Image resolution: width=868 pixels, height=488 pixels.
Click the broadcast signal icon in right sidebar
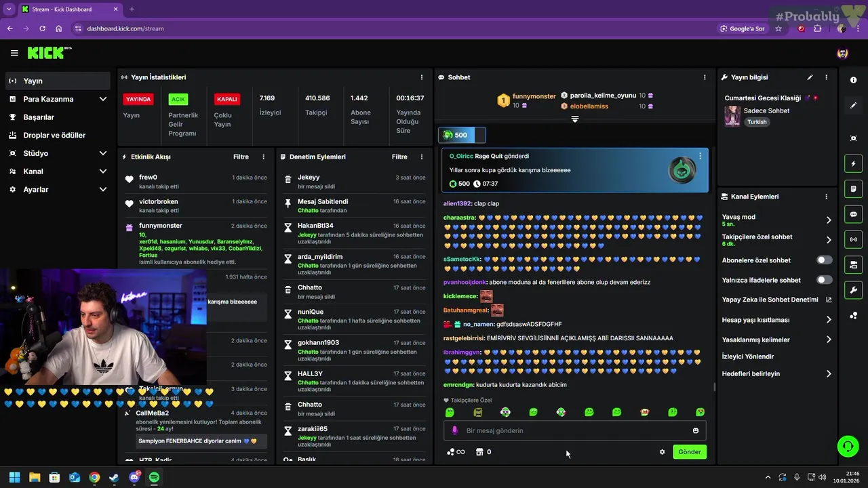click(853, 239)
